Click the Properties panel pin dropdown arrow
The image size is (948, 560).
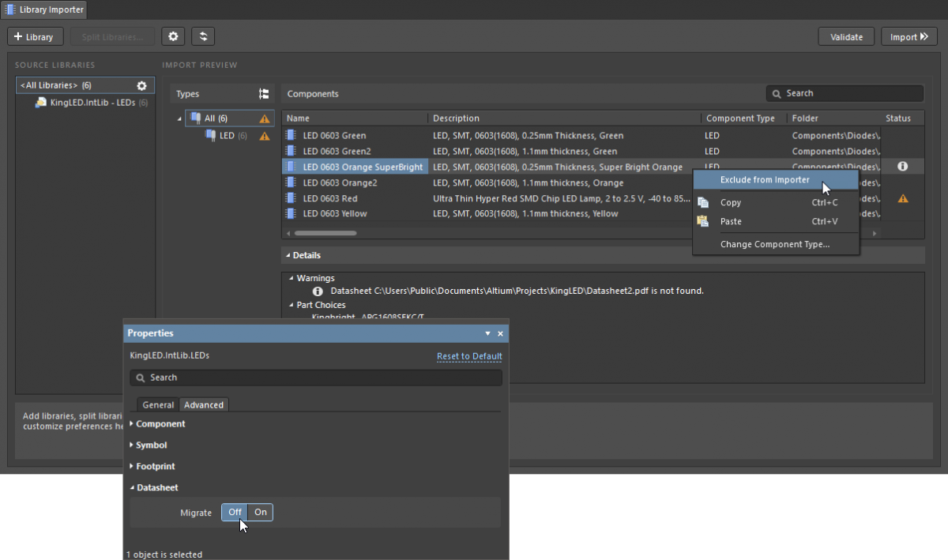tap(488, 333)
